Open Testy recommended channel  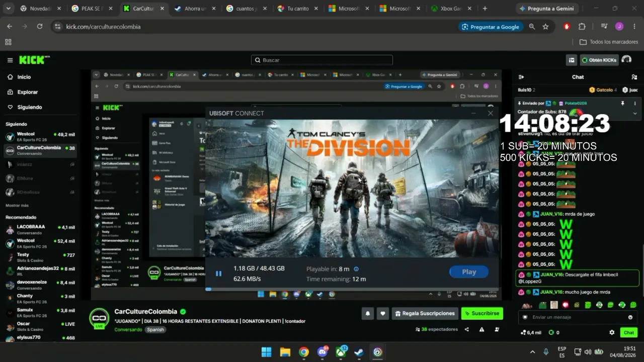(x=40, y=257)
